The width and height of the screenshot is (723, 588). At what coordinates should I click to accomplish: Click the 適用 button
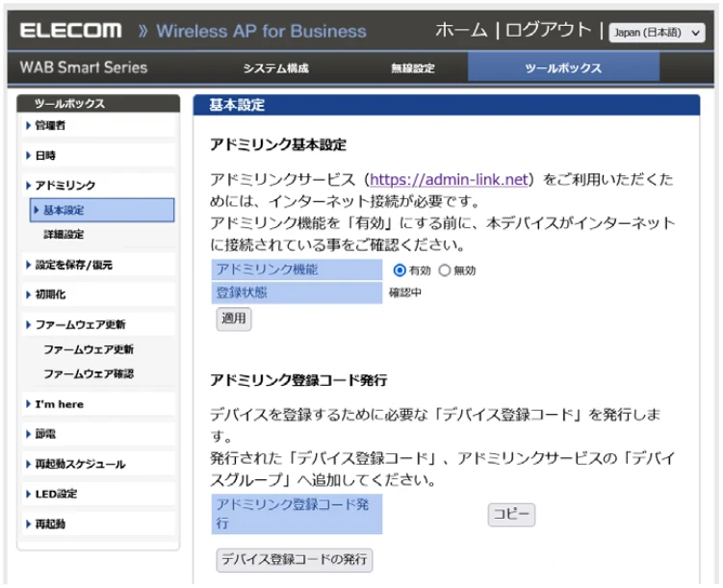[234, 319]
